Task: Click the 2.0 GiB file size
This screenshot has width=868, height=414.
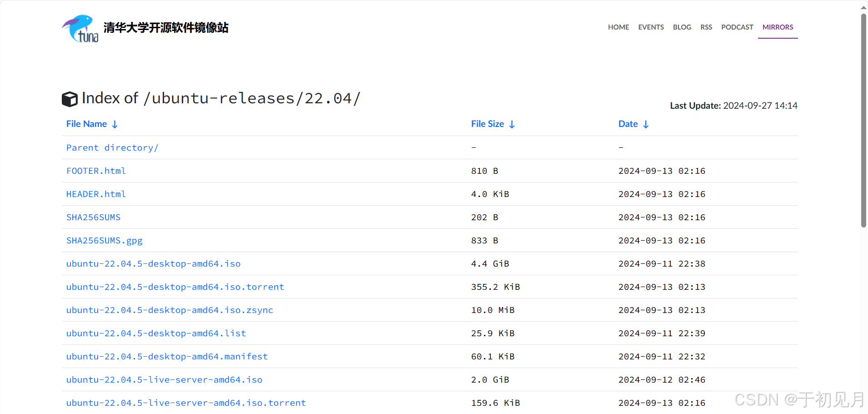Action: [x=490, y=379]
